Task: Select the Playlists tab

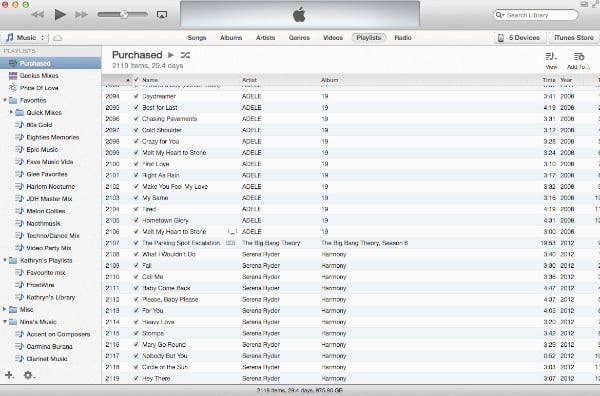Action: pyautogui.click(x=368, y=37)
